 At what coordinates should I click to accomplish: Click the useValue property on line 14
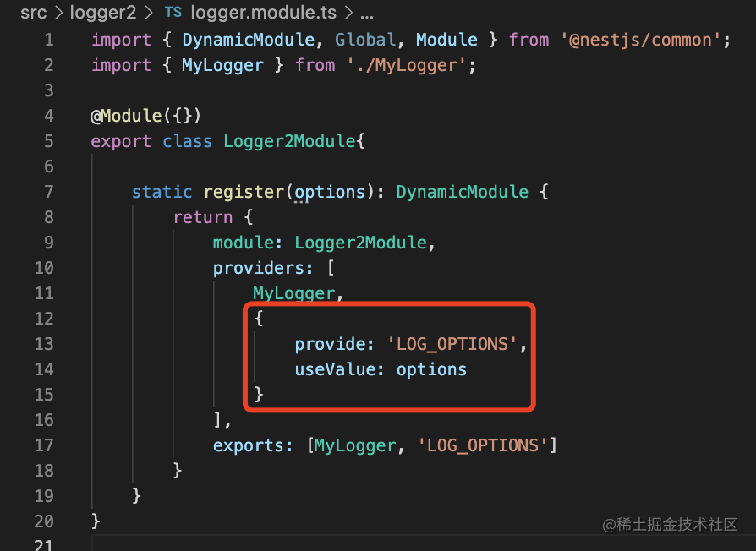pyautogui.click(x=336, y=369)
